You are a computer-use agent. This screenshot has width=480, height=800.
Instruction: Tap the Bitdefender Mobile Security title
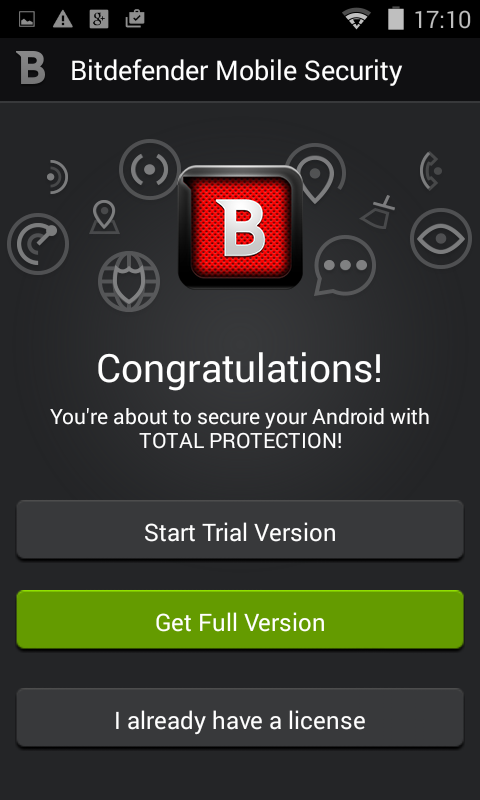pyautogui.click(x=236, y=70)
